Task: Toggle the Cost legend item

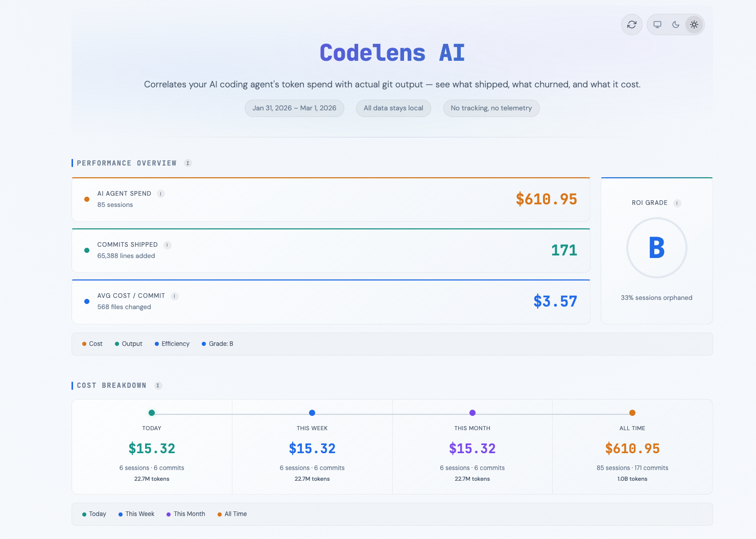Action: click(92, 343)
